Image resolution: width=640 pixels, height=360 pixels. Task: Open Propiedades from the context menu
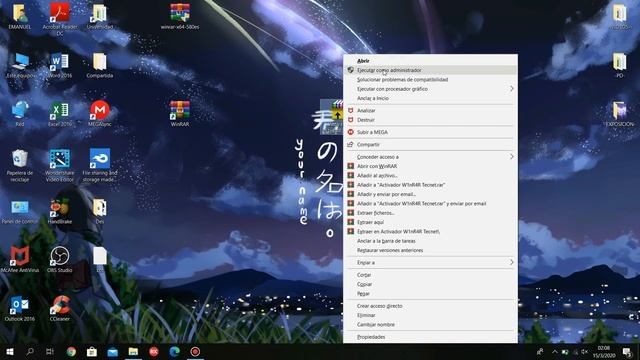[431, 337]
